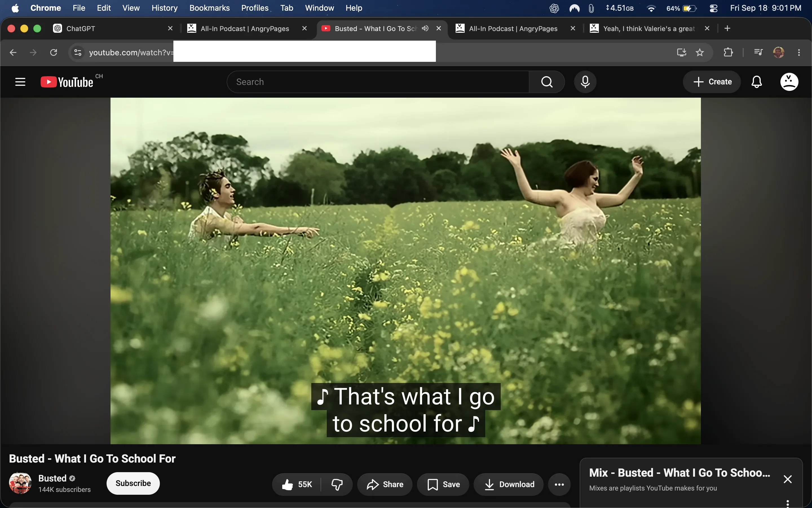Image resolution: width=812 pixels, height=508 pixels.
Task: Click the 144K subscribers text
Action: click(64, 490)
